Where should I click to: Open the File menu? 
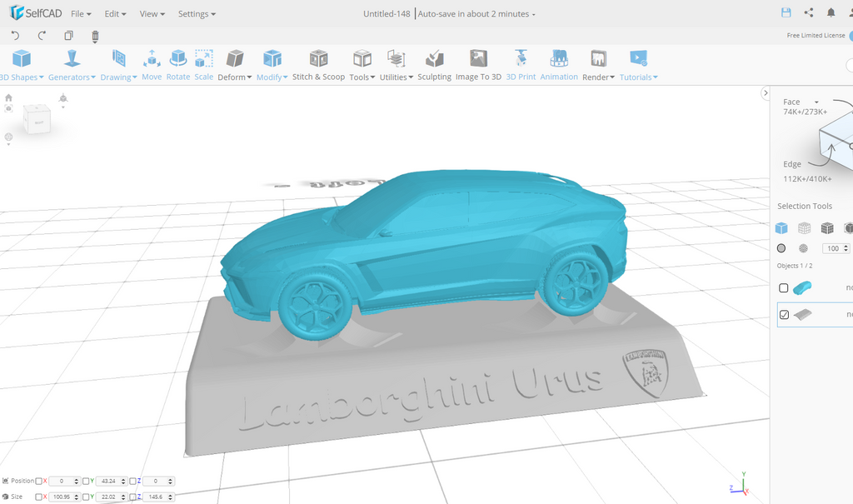pos(81,14)
